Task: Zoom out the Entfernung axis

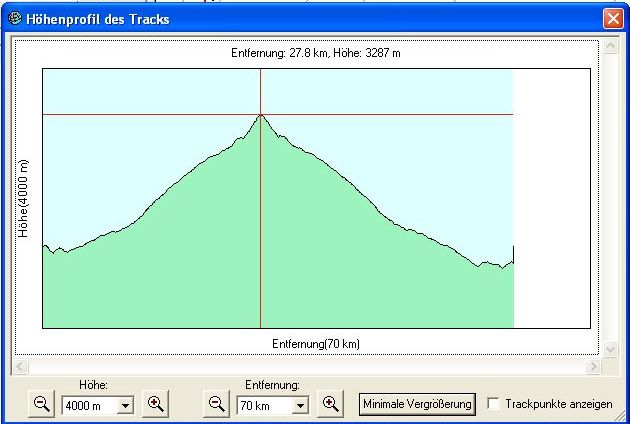Action: click(216, 404)
